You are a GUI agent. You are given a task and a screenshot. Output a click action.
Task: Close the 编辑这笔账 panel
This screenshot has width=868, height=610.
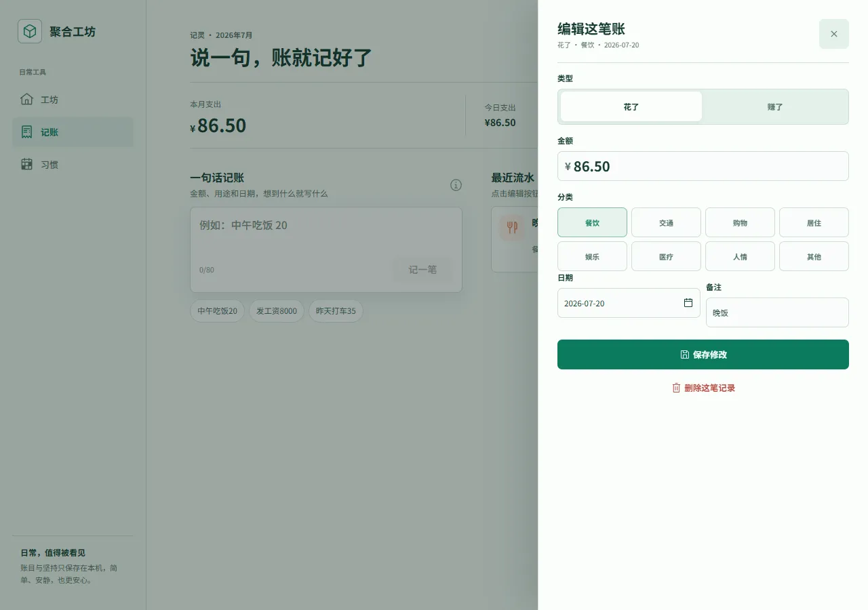tap(834, 34)
